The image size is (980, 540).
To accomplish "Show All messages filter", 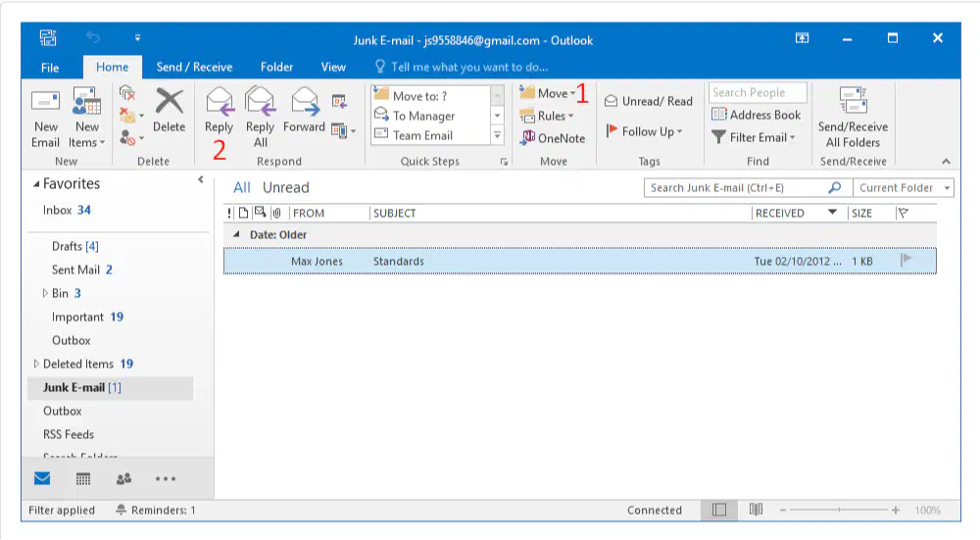I will click(242, 187).
